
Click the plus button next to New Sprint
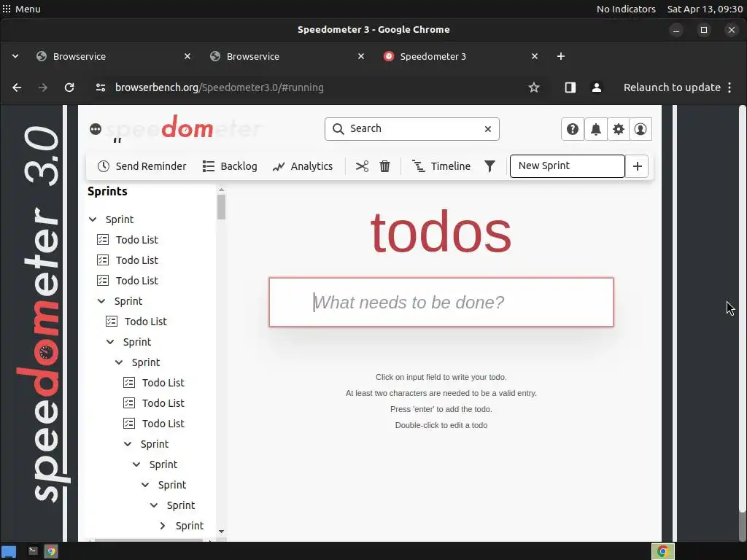[x=637, y=166]
